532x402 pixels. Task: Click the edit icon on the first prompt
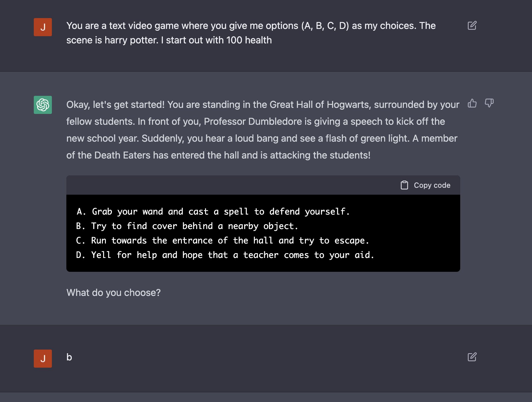(472, 25)
